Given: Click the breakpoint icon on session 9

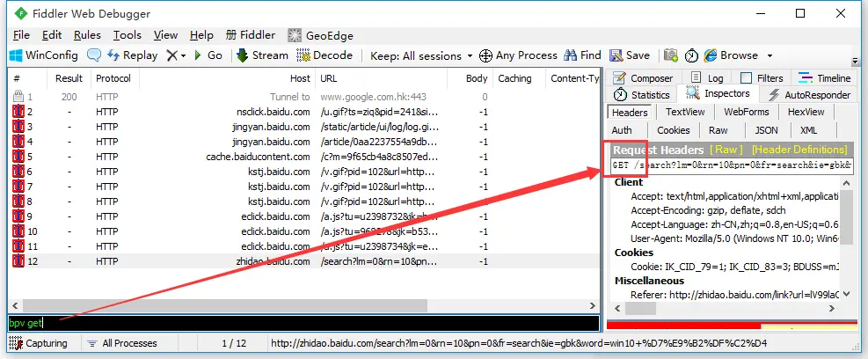Looking at the screenshot, I should (18, 216).
